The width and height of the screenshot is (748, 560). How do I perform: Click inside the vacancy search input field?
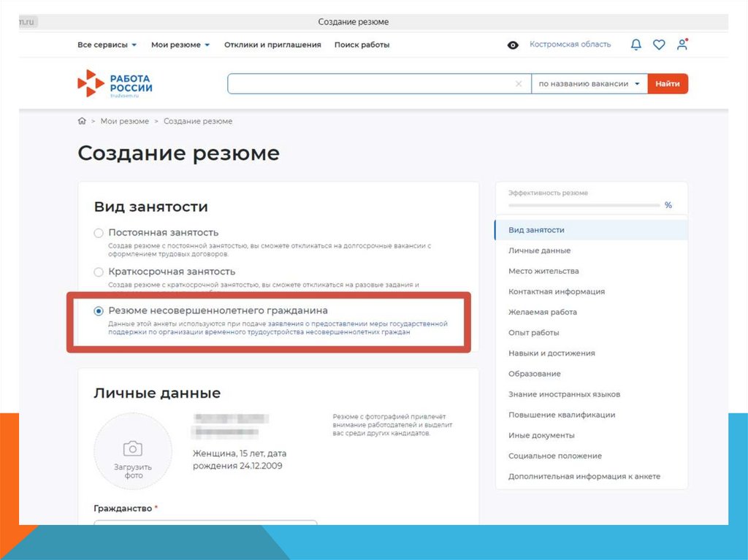click(370, 83)
